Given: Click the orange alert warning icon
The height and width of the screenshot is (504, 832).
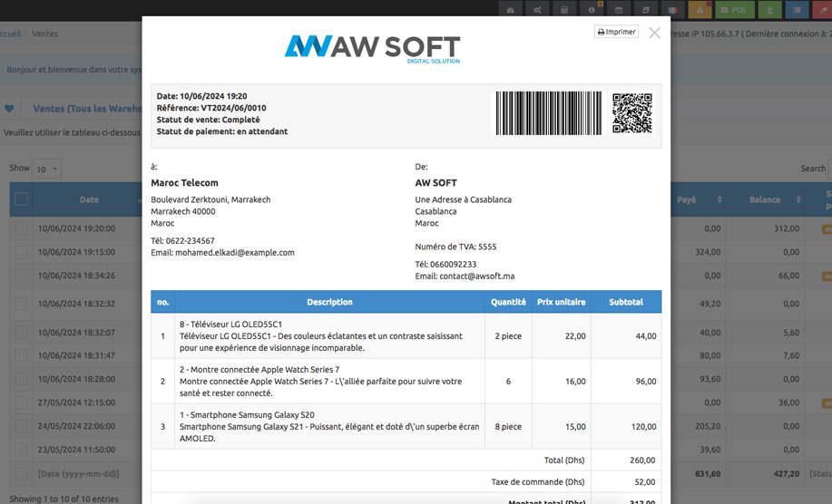Looking at the screenshot, I should [x=700, y=10].
